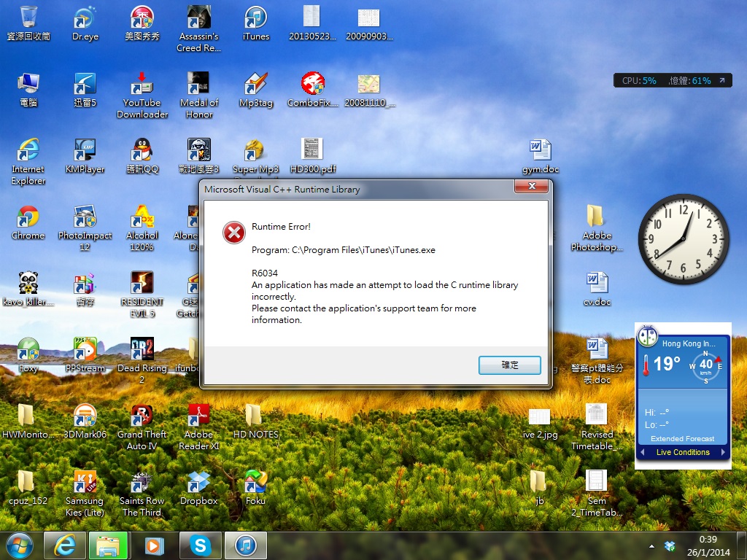
Task: Select the QQ penguin desktop icon
Action: tap(142, 156)
